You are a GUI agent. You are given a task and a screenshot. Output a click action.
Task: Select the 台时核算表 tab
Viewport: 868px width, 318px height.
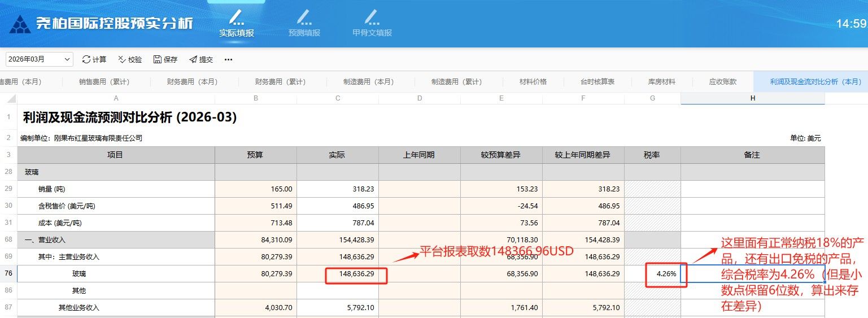click(x=599, y=82)
